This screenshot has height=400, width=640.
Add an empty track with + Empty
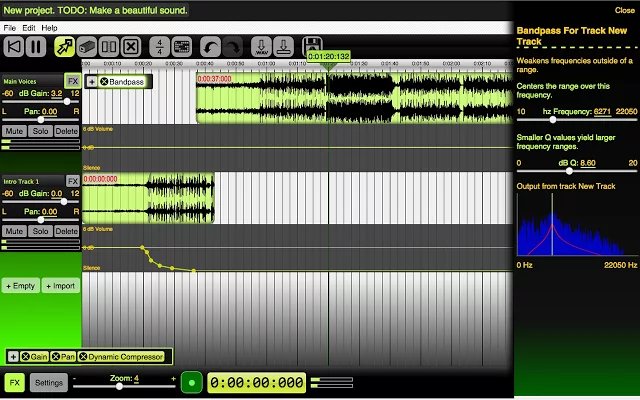point(20,286)
